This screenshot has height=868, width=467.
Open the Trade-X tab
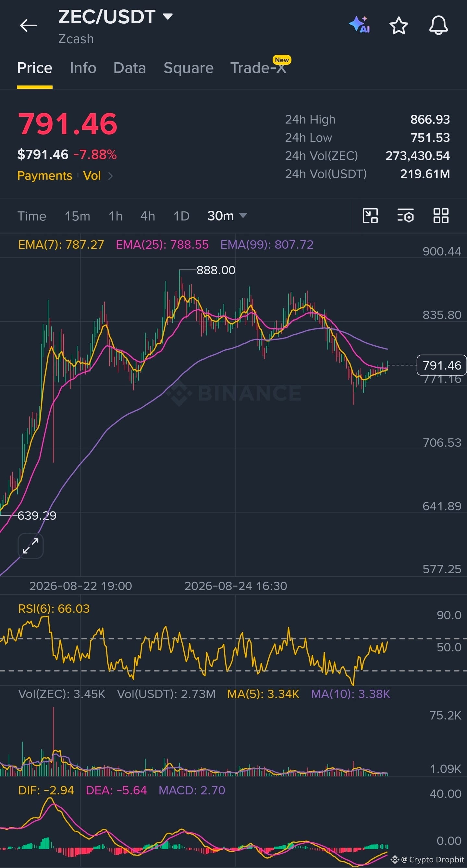258,68
